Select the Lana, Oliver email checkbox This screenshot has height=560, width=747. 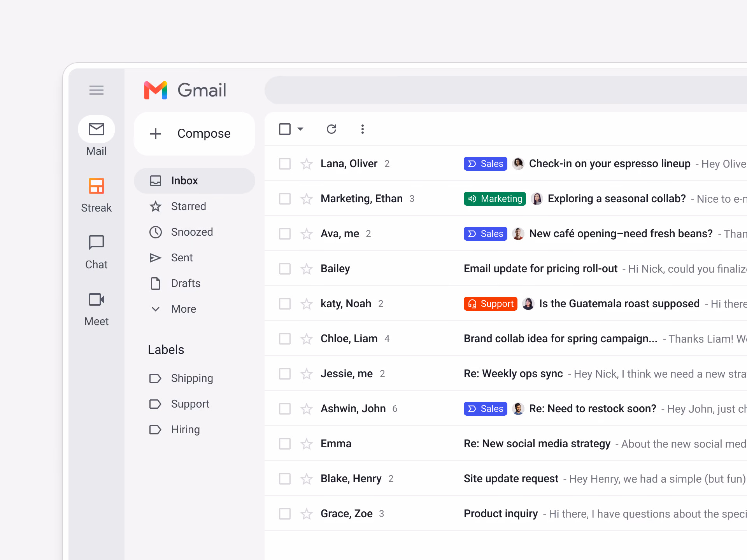pos(285,164)
